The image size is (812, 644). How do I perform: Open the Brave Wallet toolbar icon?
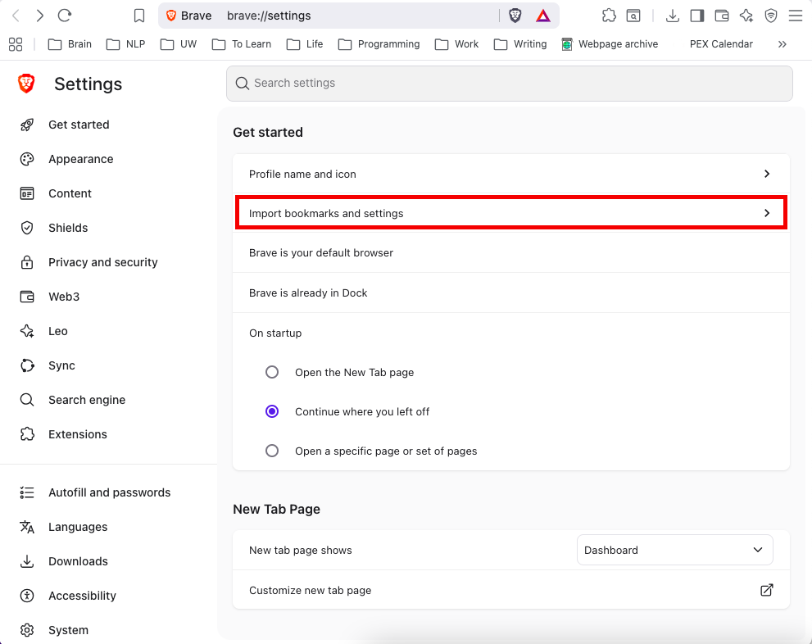(x=721, y=16)
